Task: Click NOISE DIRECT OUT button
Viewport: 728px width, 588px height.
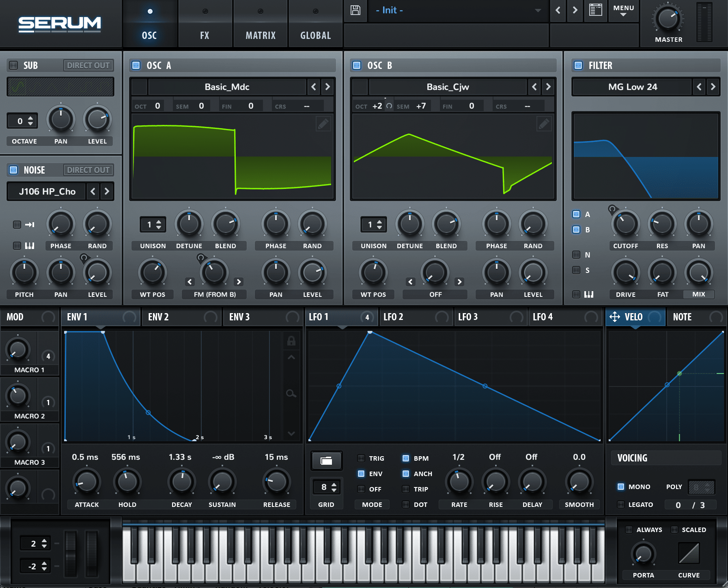Action: click(x=88, y=170)
